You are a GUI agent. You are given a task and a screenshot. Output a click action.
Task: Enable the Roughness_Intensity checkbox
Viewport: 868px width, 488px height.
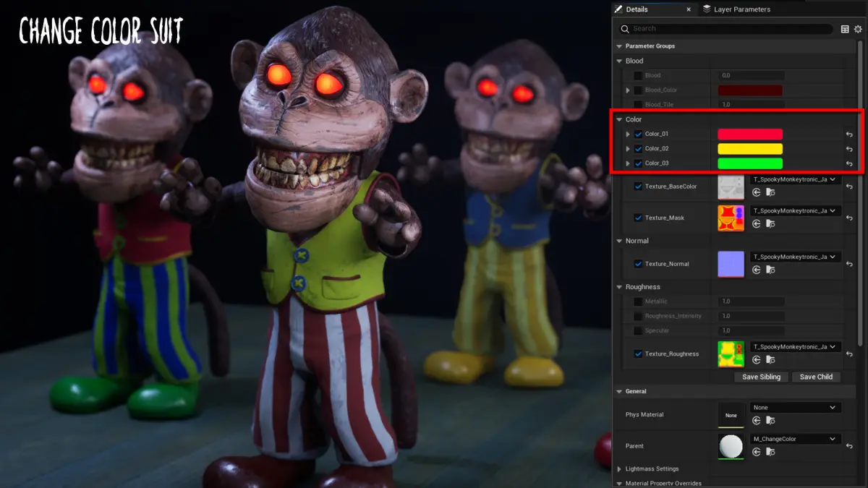tap(638, 316)
